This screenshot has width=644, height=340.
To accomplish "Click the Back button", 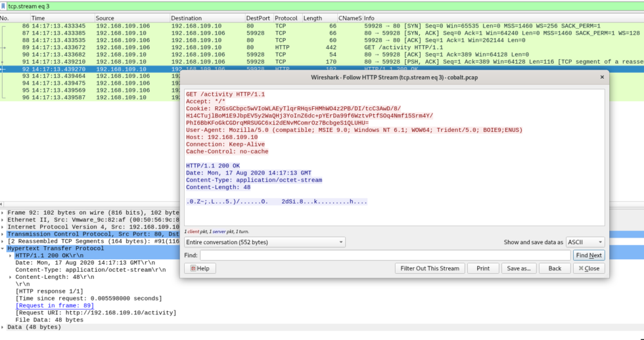I will (x=555, y=268).
